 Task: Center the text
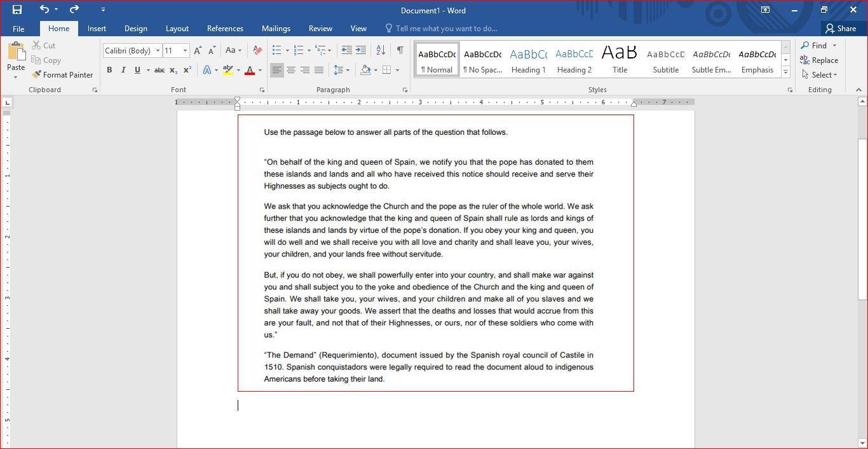(x=290, y=70)
